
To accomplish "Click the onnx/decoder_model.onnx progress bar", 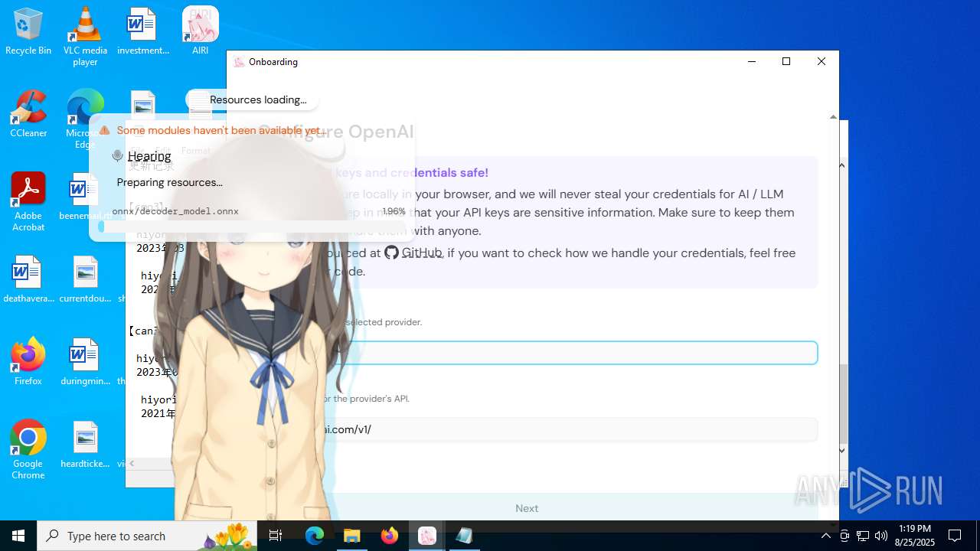I will [x=252, y=227].
